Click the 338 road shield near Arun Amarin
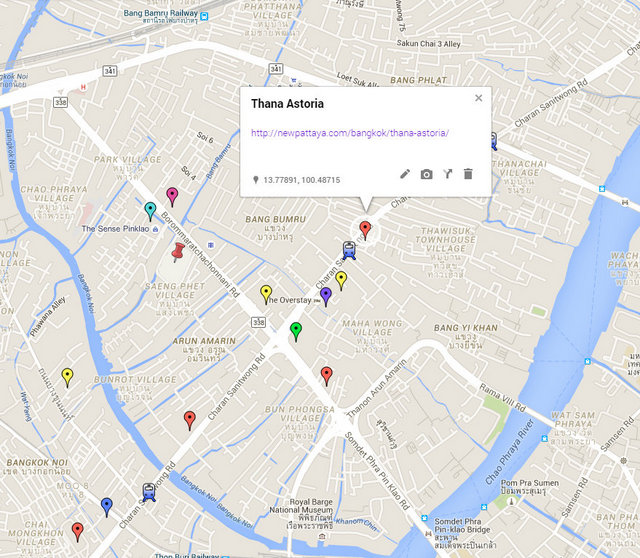Image resolution: width=640 pixels, height=558 pixels. [258, 322]
